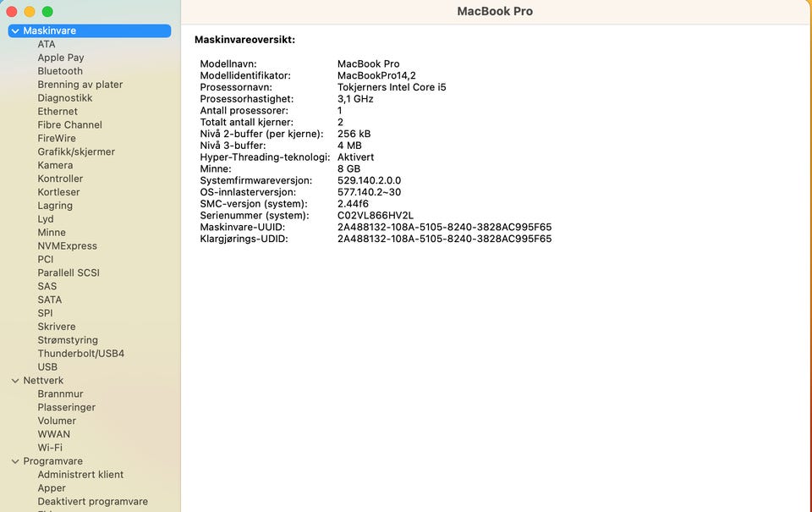
Task: Click the Nettverk section label
Action: 43,381
